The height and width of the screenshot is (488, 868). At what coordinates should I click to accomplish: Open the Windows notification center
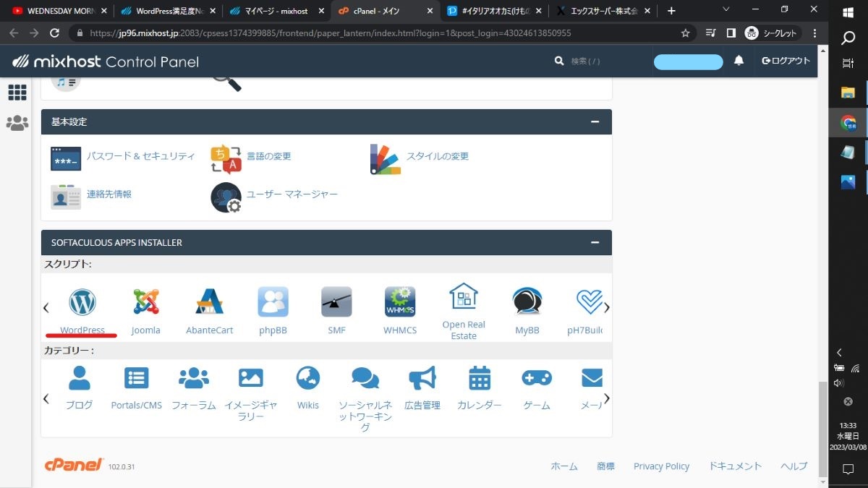(x=848, y=469)
